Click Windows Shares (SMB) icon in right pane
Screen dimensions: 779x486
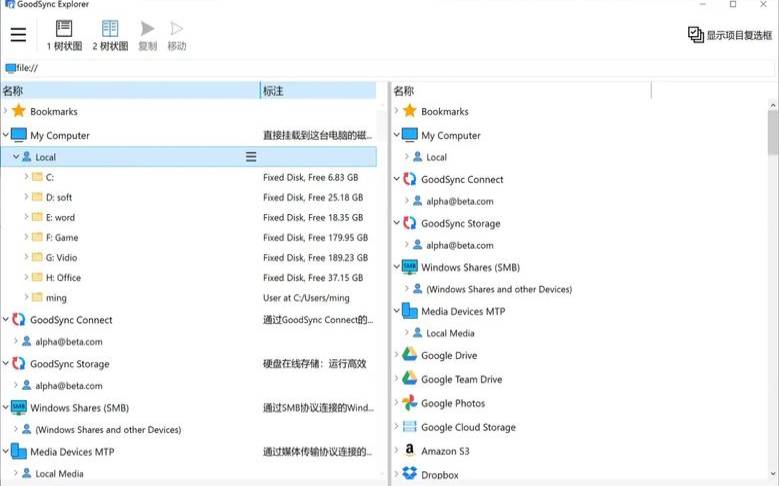[x=410, y=267]
